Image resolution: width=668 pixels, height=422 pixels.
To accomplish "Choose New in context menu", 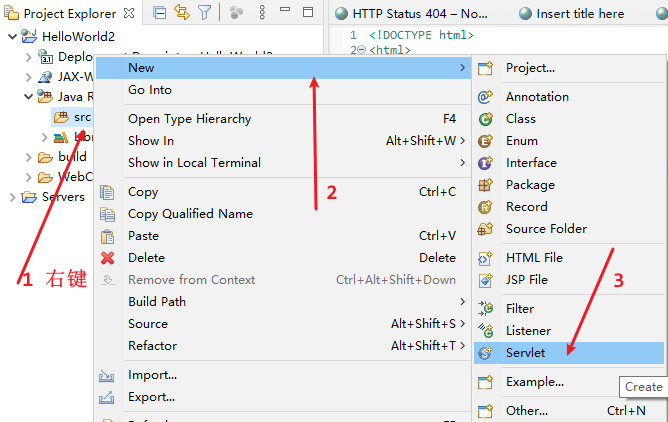I will coord(283,68).
